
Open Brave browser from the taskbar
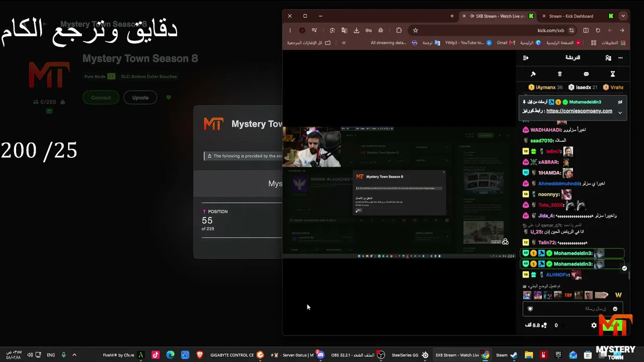point(200,355)
